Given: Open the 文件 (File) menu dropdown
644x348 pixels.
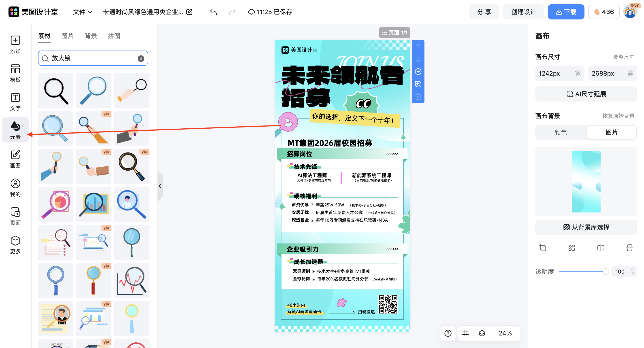Looking at the screenshot, I should tap(82, 12).
